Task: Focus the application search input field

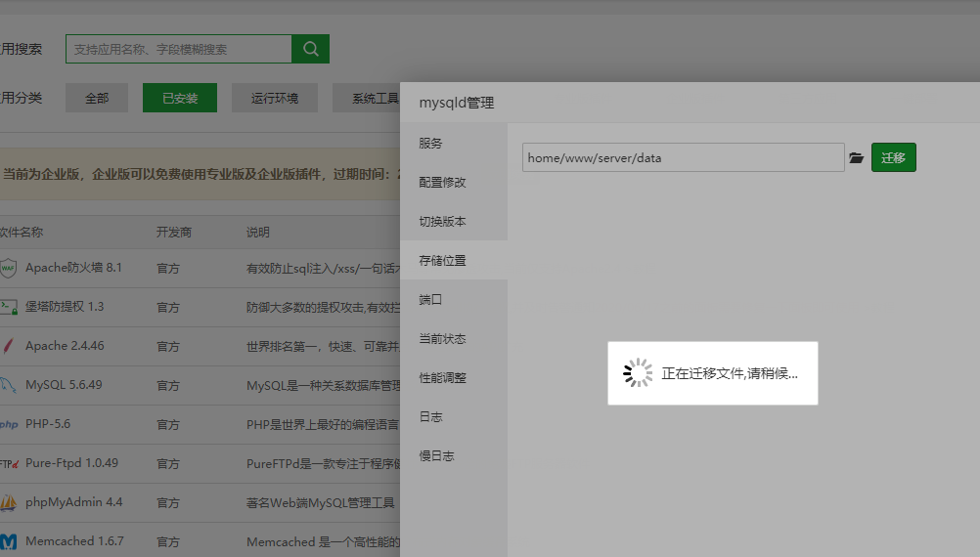Action: pyautogui.click(x=179, y=49)
